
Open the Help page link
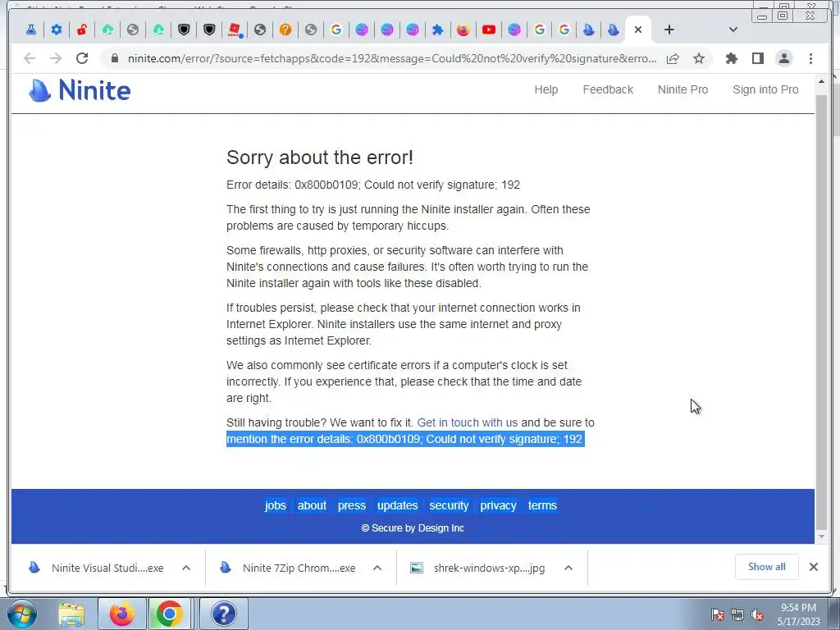tap(546, 90)
